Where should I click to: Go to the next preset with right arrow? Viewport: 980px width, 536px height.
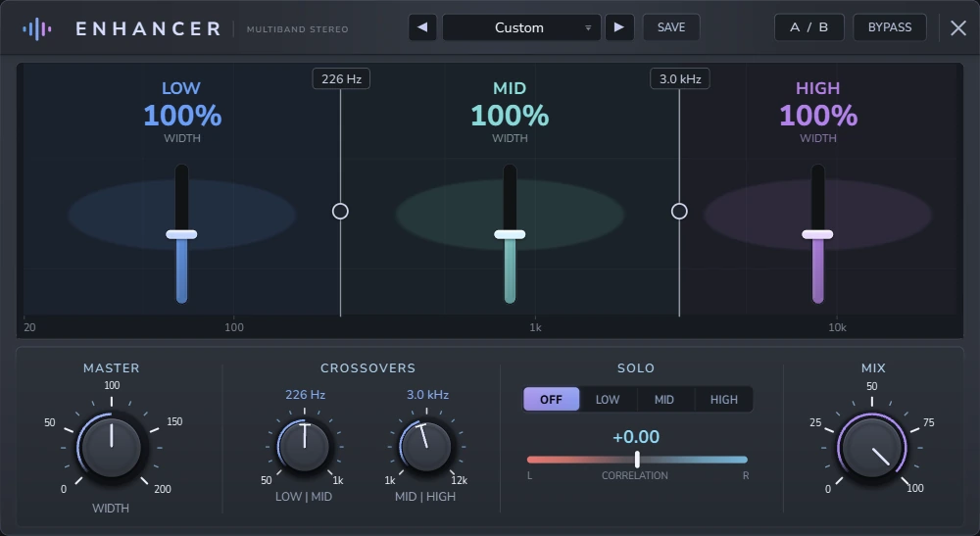click(619, 27)
